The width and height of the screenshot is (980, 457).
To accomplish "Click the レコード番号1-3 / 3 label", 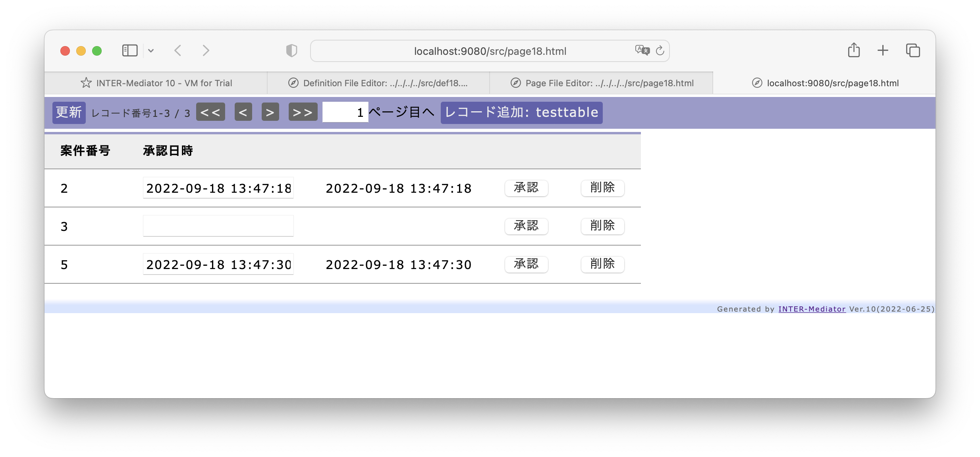I will [x=141, y=113].
